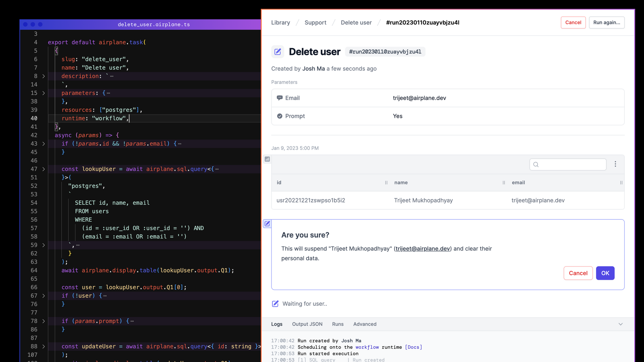Expand folded if (!user) on line 67
The image size is (644, 362).
click(43, 296)
